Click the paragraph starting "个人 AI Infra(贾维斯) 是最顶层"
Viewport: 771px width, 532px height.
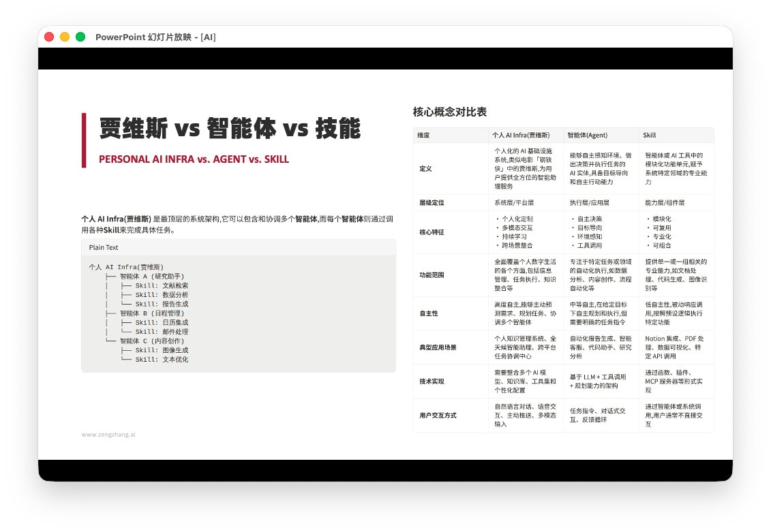point(237,225)
